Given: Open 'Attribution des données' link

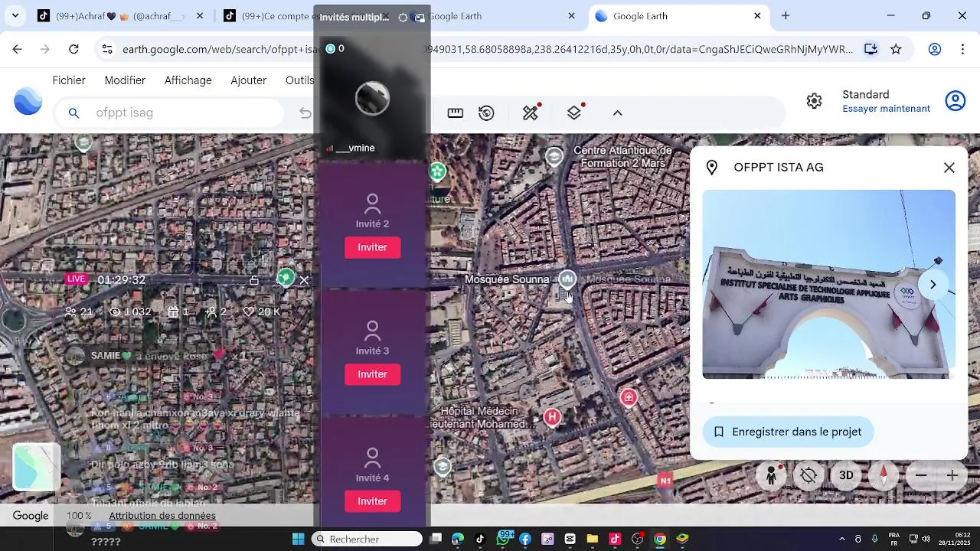Looking at the screenshot, I should [x=162, y=516].
